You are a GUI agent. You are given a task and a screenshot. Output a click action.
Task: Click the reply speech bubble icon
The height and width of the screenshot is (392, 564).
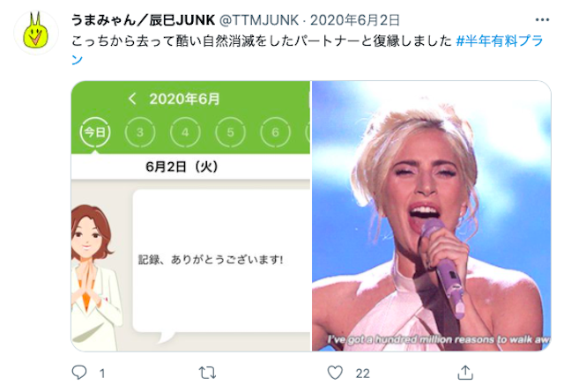79,373
